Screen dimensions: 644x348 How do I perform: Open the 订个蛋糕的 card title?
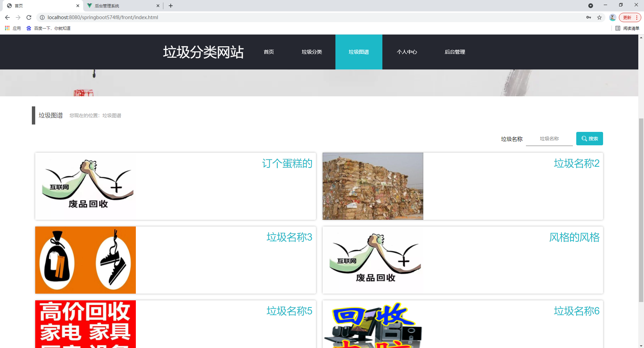tap(287, 163)
